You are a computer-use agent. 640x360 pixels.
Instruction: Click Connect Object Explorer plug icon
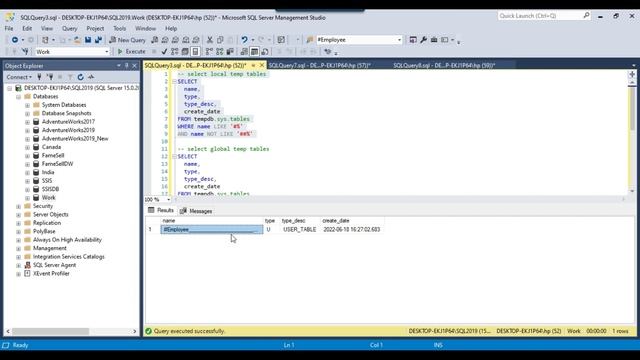[39, 77]
